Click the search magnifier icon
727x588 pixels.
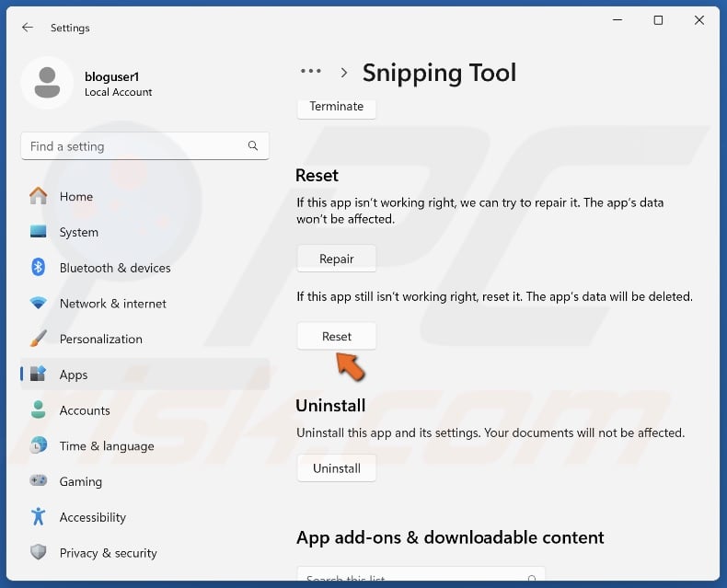253,145
